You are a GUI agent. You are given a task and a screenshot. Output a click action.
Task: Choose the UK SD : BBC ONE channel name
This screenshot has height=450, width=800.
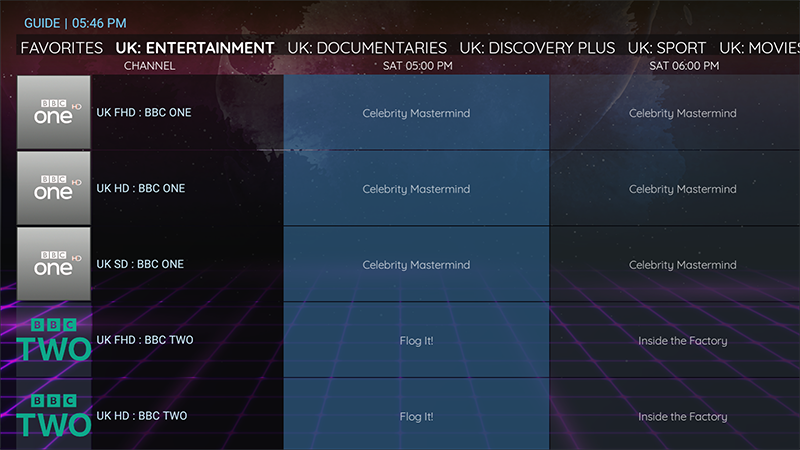point(140,265)
